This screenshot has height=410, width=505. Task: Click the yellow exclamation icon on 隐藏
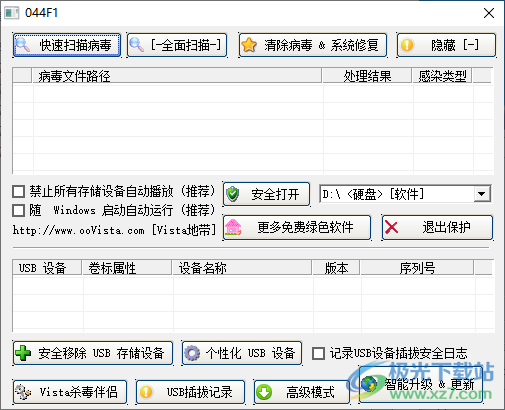[x=407, y=45]
